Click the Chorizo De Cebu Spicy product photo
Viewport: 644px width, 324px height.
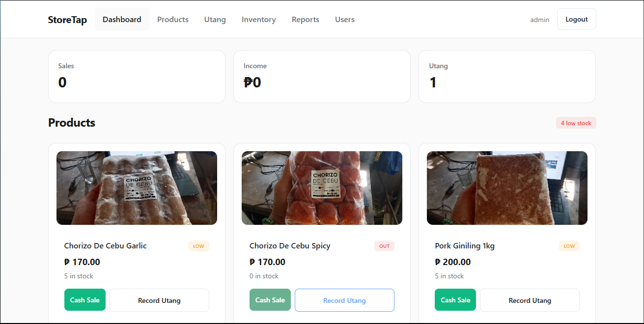pyautogui.click(x=322, y=188)
